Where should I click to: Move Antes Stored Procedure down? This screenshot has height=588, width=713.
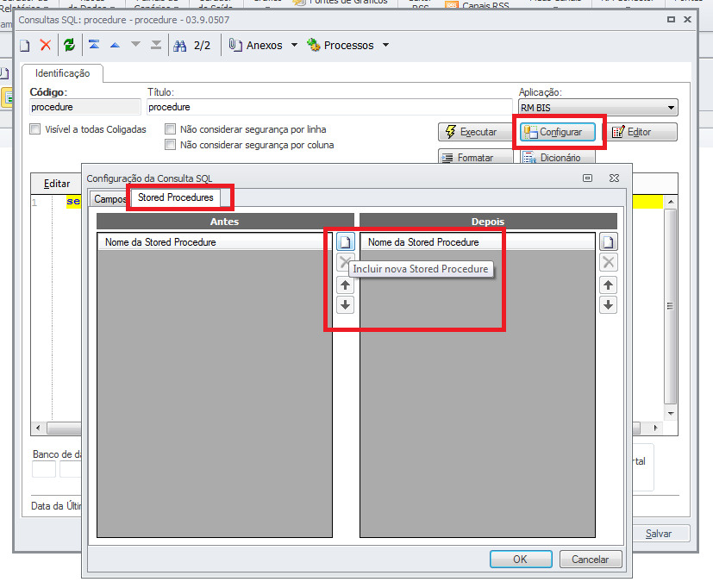point(345,304)
